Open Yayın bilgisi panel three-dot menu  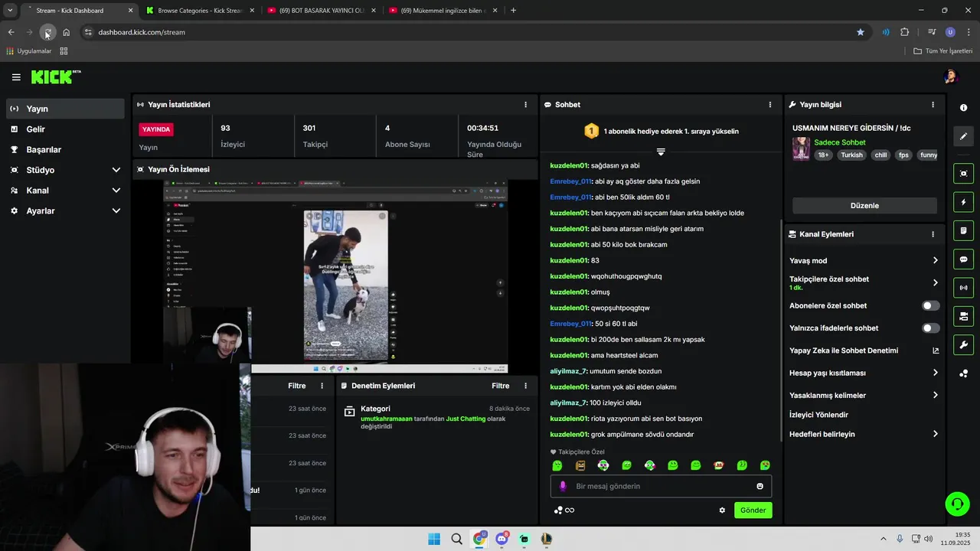tap(933, 104)
